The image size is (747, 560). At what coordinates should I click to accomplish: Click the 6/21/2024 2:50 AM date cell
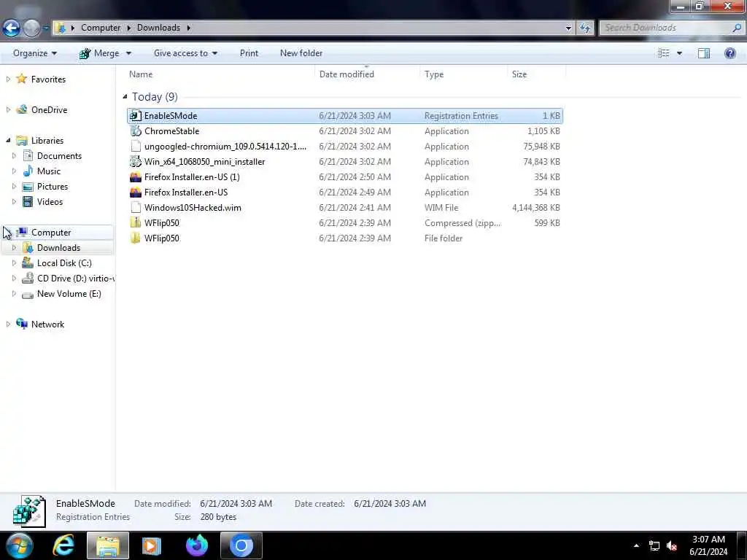pos(355,177)
